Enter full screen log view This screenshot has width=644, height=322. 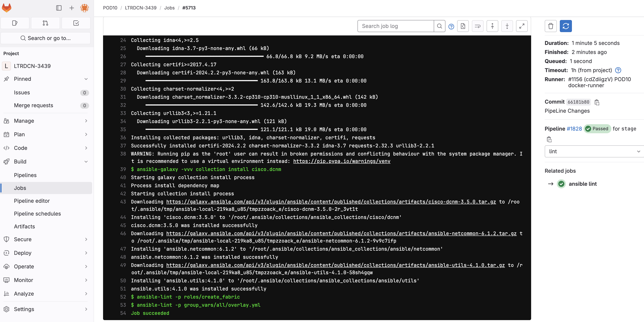point(522,26)
